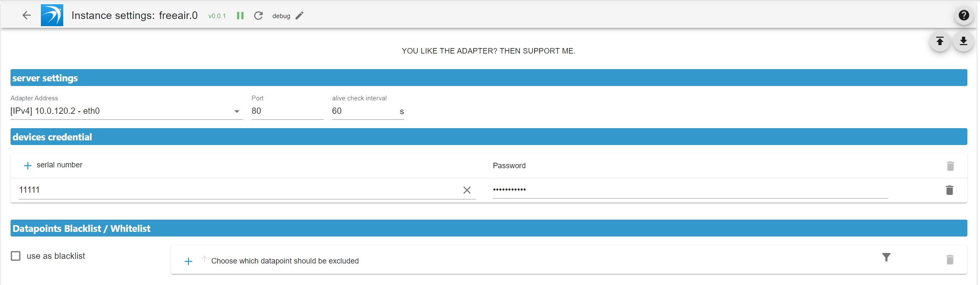
Task: Click the 'You like the adapter? Then support me' link
Action: click(x=489, y=51)
